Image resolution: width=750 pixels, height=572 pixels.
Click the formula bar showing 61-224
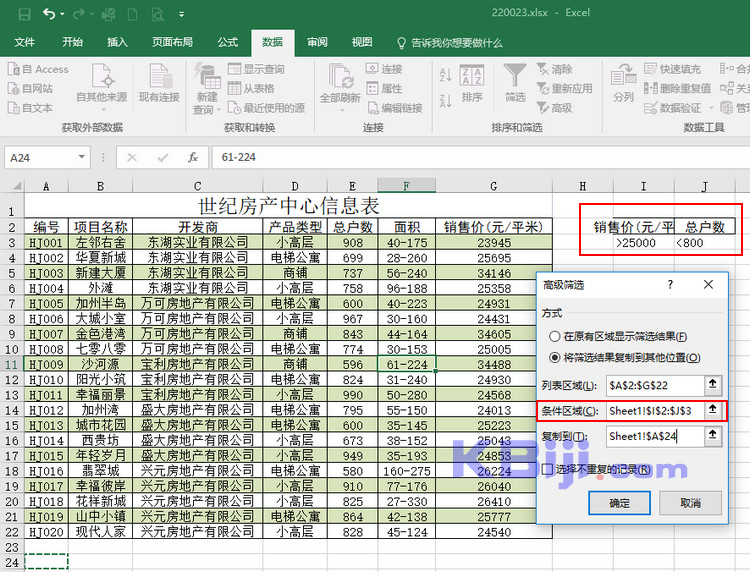point(481,157)
